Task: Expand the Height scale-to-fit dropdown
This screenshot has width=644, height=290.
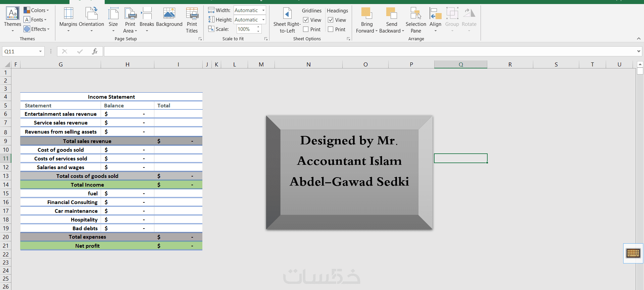Action: (x=263, y=20)
